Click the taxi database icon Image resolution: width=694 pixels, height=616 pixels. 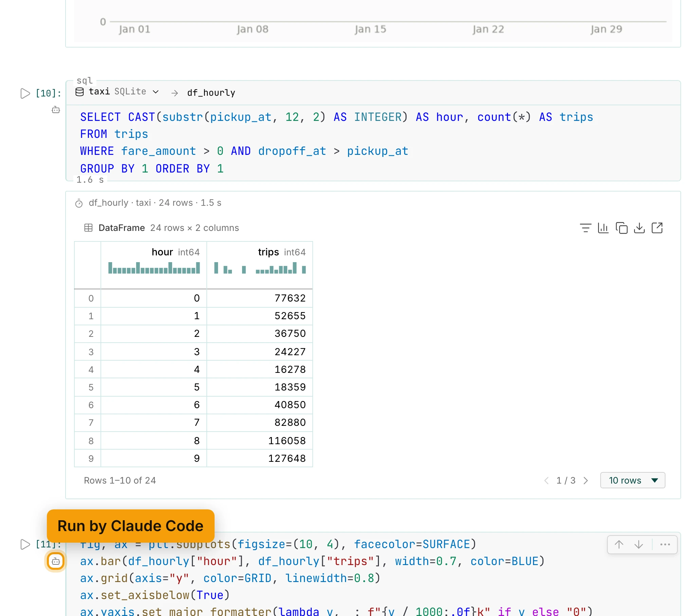pyautogui.click(x=79, y=92)
